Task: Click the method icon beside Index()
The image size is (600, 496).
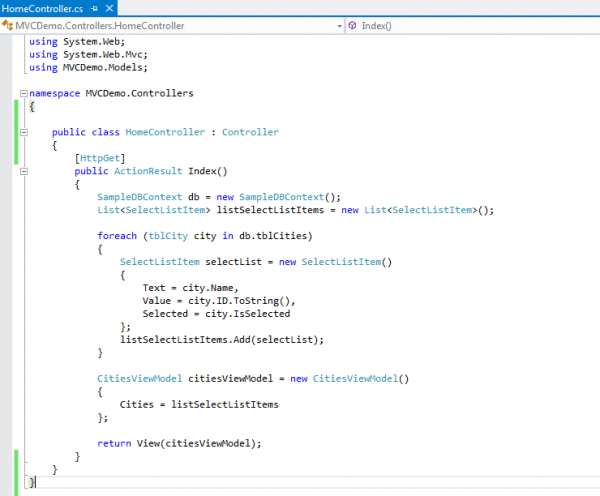Action: pos(352,25)
